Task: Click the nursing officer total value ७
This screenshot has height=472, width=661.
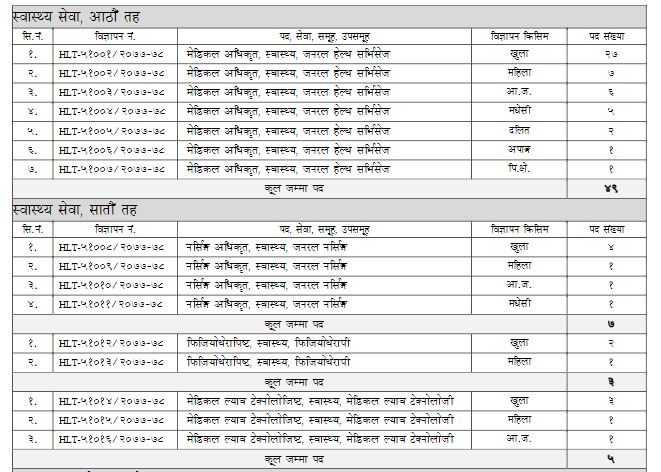Action: pyautogui.click(x=609, y=324)
